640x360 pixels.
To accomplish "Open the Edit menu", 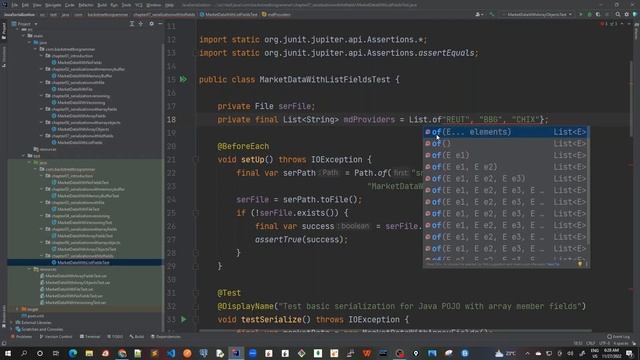I will pos(25,5).
